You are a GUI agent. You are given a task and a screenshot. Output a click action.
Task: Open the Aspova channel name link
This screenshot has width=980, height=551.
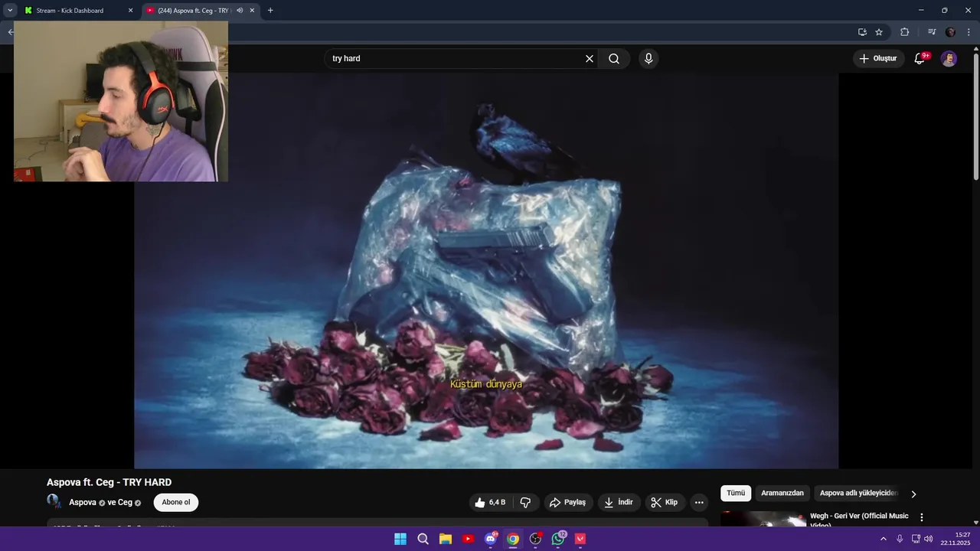click(x=83, y=503)
